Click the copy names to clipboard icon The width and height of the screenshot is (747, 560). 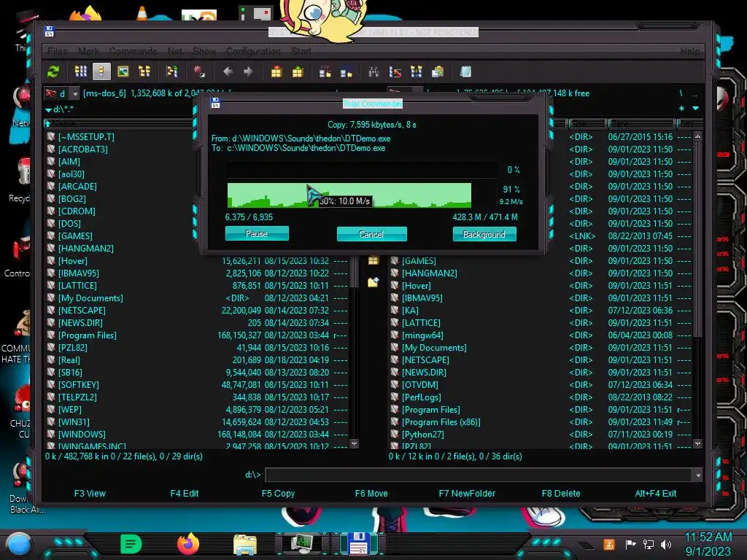[438, 72]
